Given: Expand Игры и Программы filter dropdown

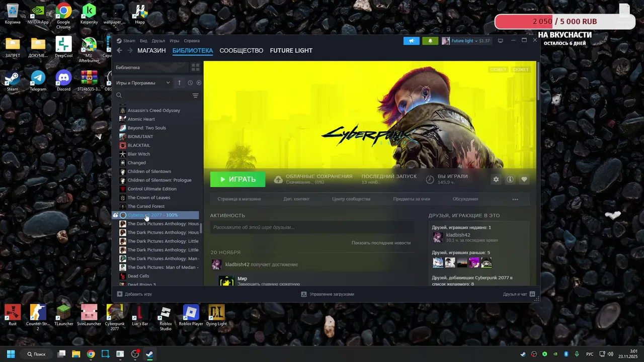Looking at the screenshot, I should (143, 82).
